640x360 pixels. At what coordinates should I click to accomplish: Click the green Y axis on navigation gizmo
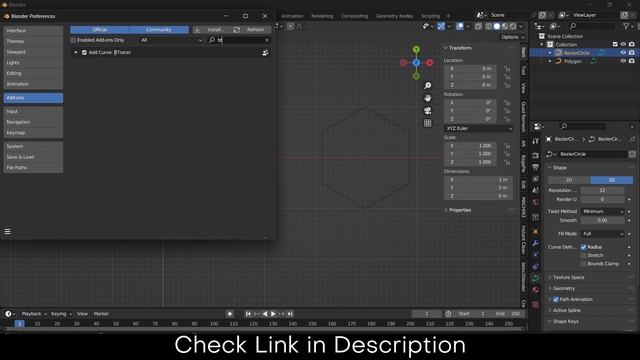[x=416, y=50]
